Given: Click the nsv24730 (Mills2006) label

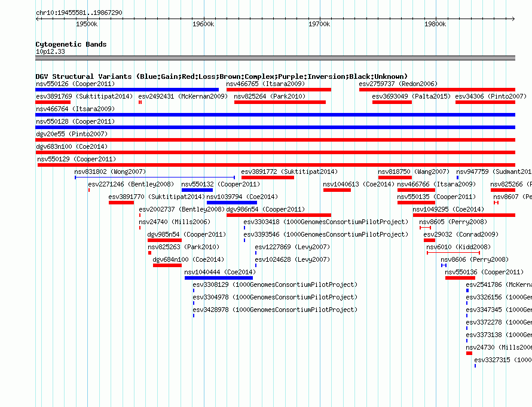Looking at the screenshot, I should [499, 347].
